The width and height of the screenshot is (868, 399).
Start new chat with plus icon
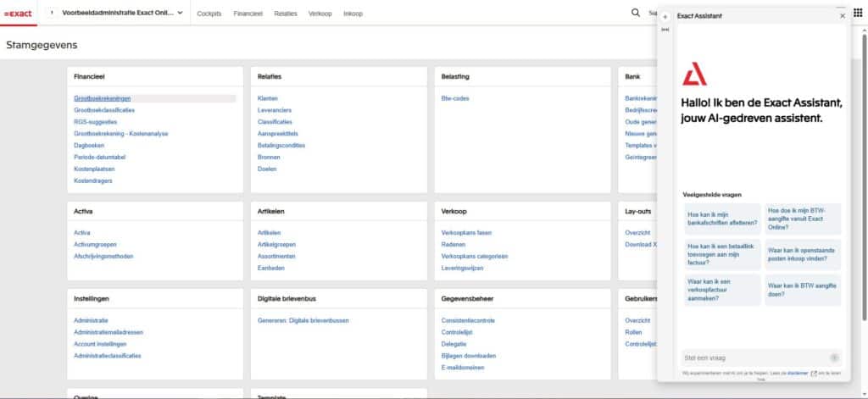click(x=665, y=17)
